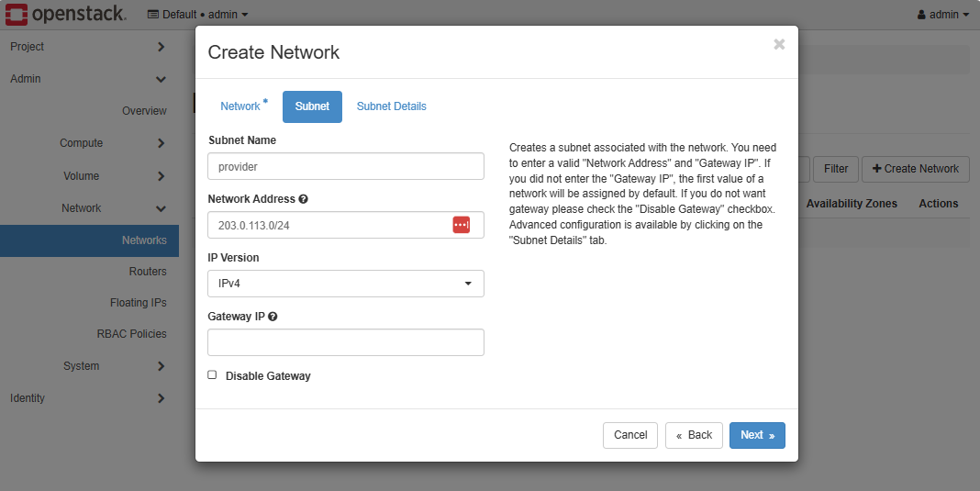This screenshot has width=980, height=491.
Task: Open the Default admin project selector
Action: 197,15
